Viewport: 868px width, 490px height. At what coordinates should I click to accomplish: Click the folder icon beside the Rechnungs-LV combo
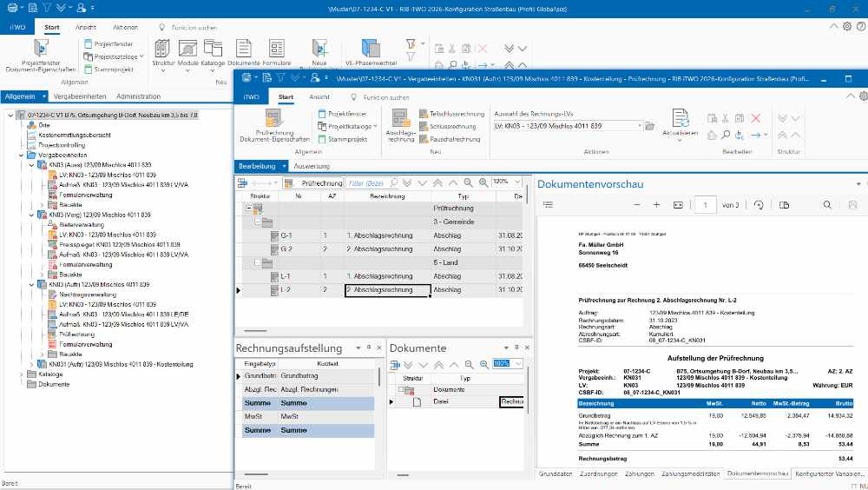[650, 126]
